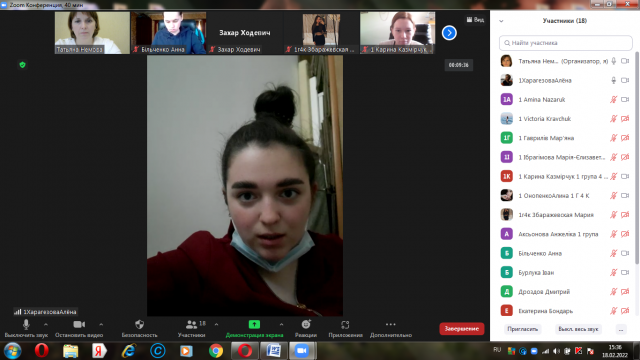The image size is (640, 360).
Task: Open Приложения apps button
Action: pyautogui.click(x=345, y=329)
